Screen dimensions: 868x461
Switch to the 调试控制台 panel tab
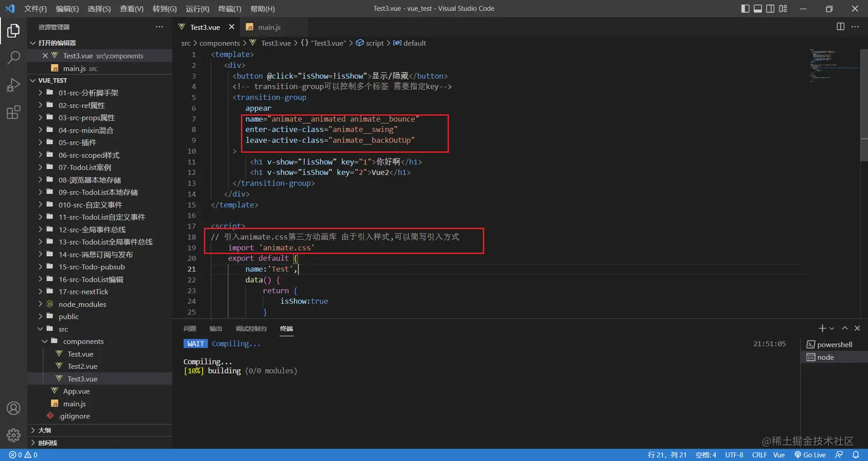(x=251, y=328)
